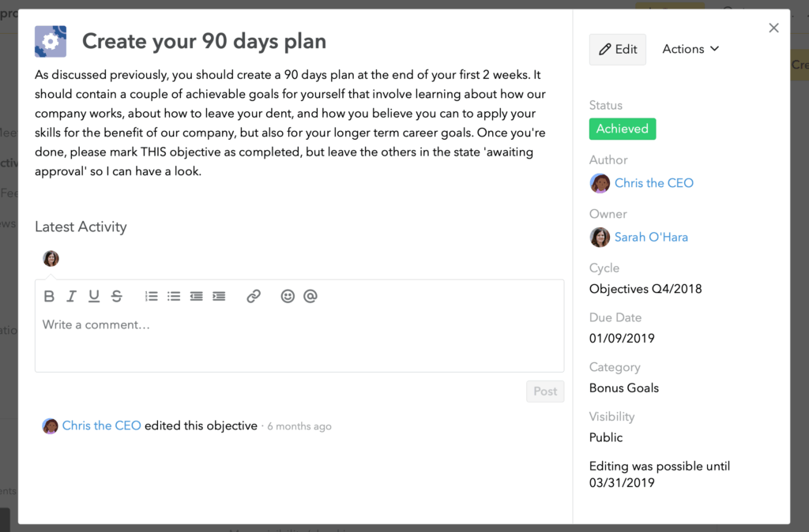809x532 pixels.
Task: Insert a bulleted list in the comment
Action: (x=174, y=296)
